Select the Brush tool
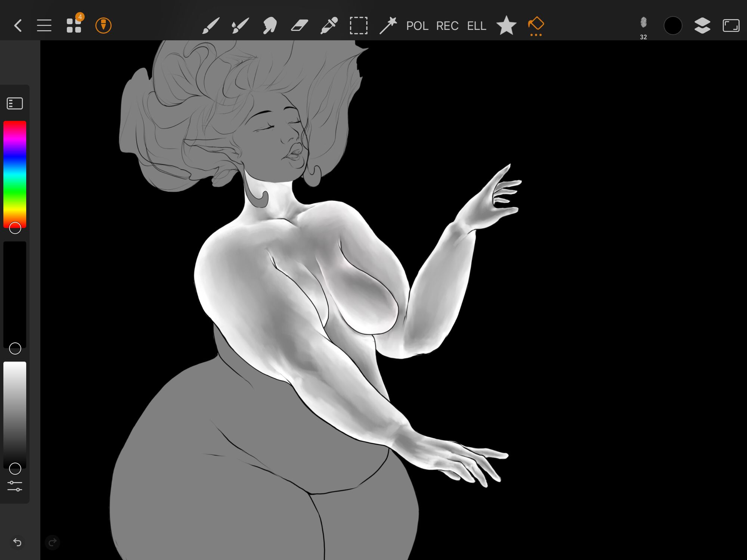 click(x=211, y=26)
